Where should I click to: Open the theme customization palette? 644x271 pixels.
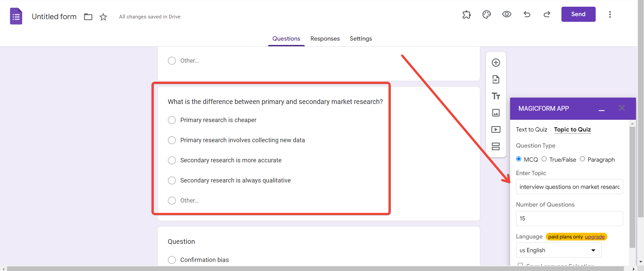tap(487, 14)
